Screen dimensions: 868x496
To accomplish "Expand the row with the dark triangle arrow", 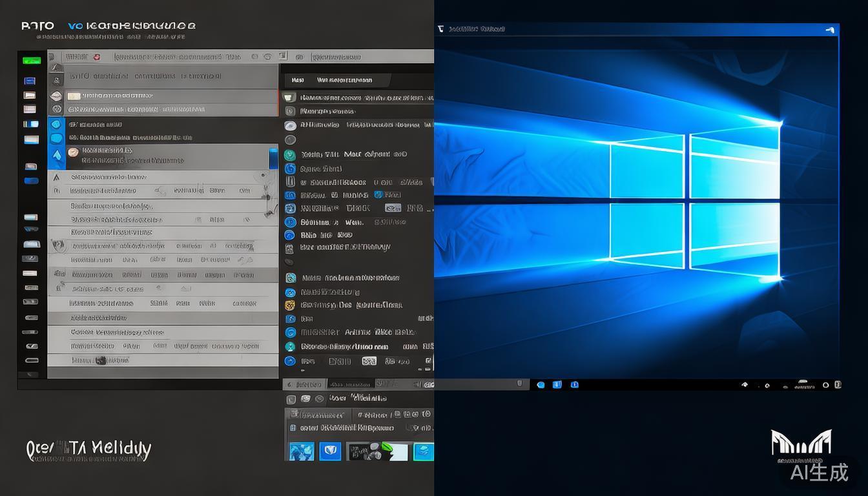I will click(x=56, y=177).
